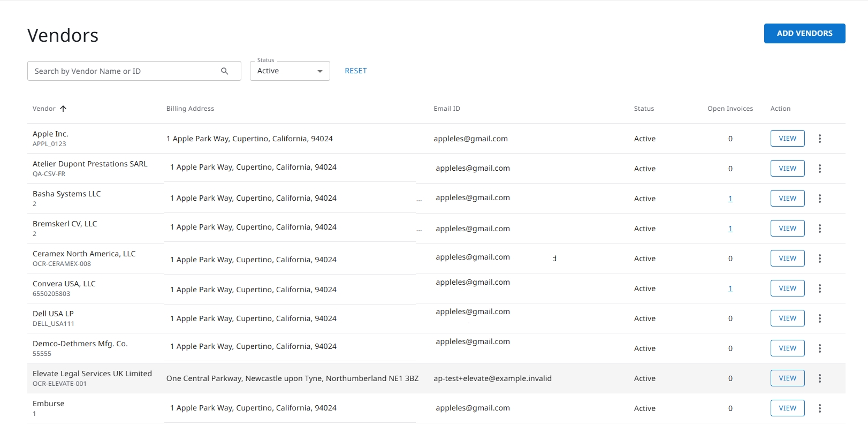View the Atelier Dupont Prestations SARL vendor
The image size is (868, 426).
click(787, 168)
